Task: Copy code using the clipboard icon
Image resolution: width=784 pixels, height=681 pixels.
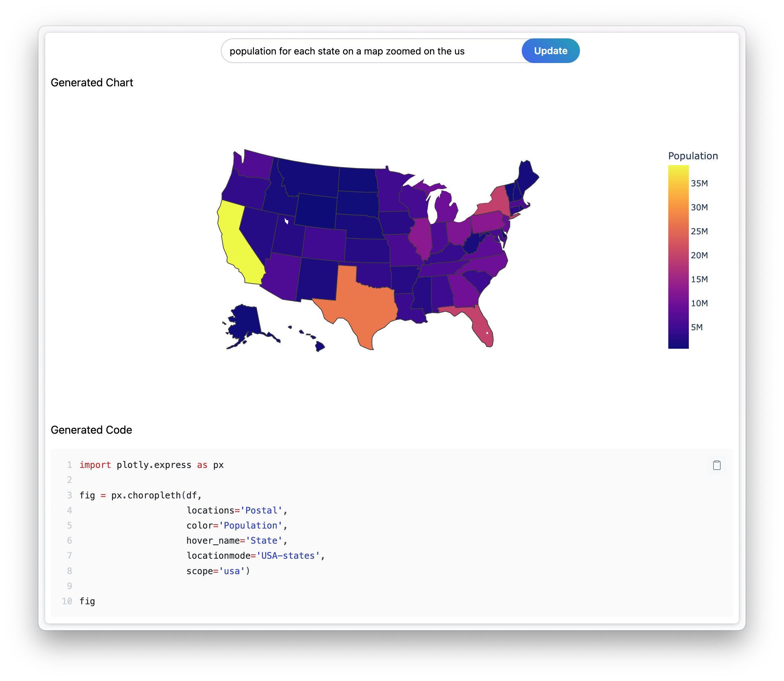Action: [717, 465]
